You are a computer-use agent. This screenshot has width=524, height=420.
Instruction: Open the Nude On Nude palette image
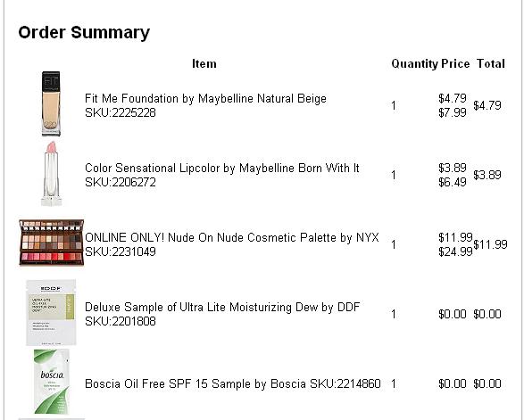(x=52, y=243)
